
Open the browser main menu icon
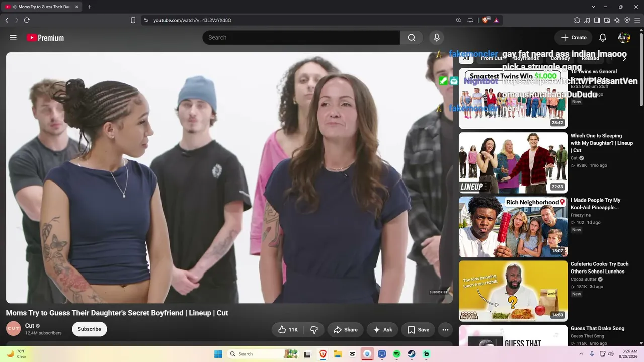(637, 20)
